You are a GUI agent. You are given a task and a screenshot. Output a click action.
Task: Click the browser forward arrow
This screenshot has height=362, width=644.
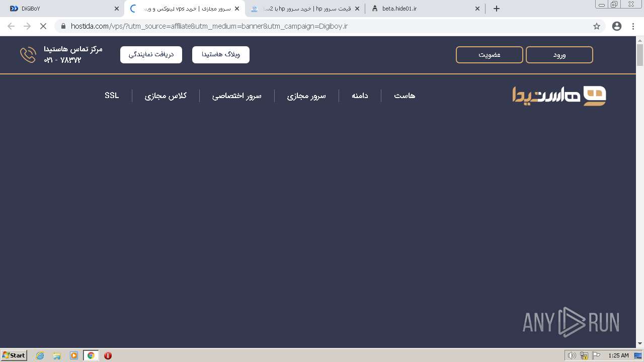tap(27, 26)
